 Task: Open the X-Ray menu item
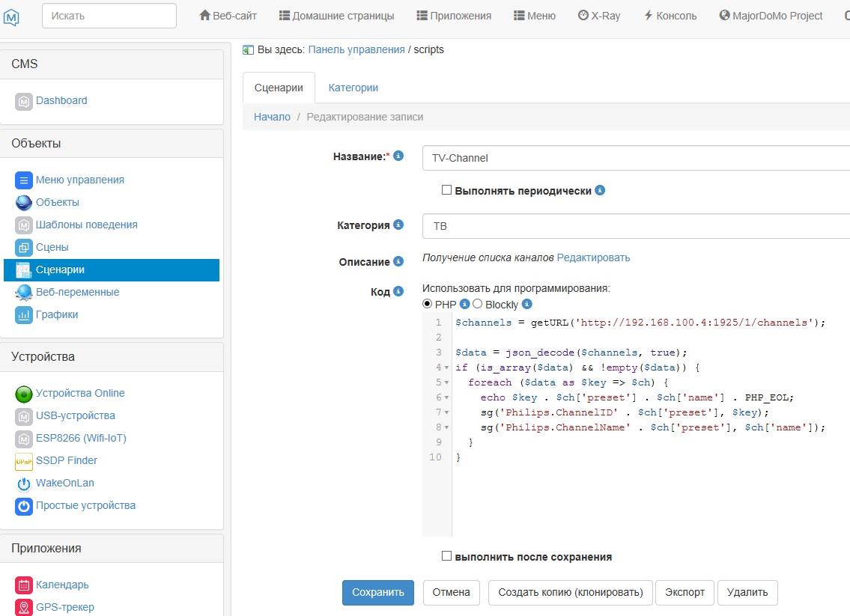(599, 16)
